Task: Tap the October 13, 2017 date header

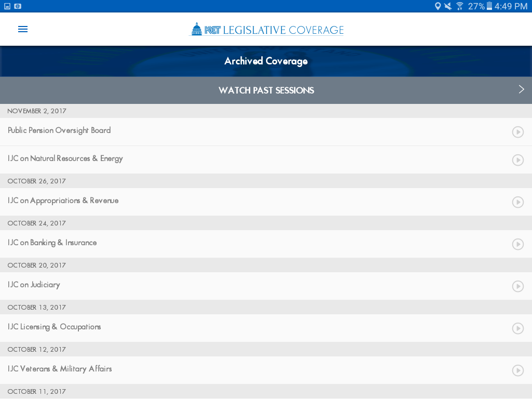Action: pyautogui.click(x=37, y=308)
